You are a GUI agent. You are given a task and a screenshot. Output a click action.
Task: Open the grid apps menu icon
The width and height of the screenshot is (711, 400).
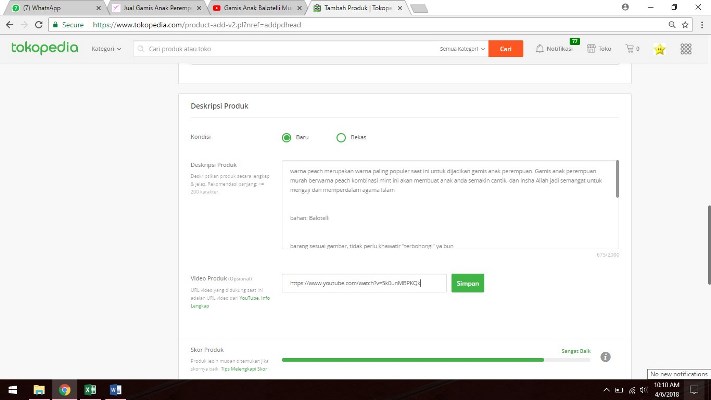[686, 49]
